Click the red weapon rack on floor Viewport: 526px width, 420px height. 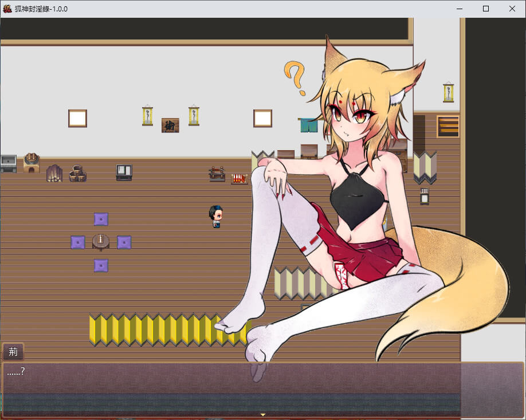pos(239,178)
